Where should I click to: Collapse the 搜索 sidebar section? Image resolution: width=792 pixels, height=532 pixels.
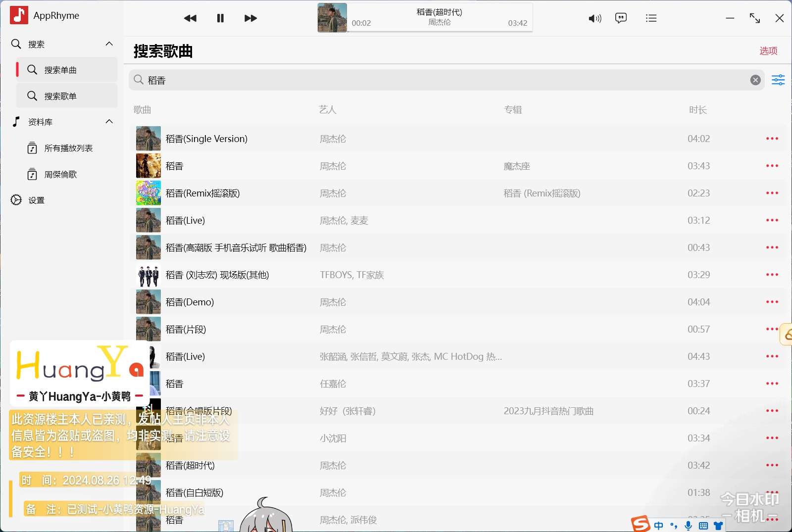pos(109,44)
